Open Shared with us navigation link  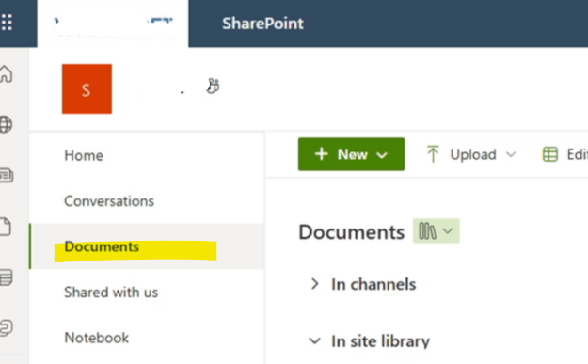coord(111,292)
